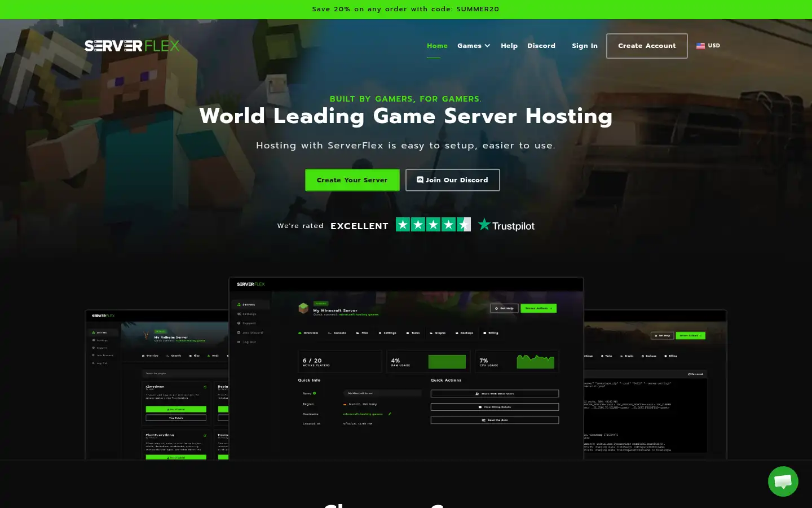Click the Create Your Server button
The image size is (812, 508).
(352, 180)
